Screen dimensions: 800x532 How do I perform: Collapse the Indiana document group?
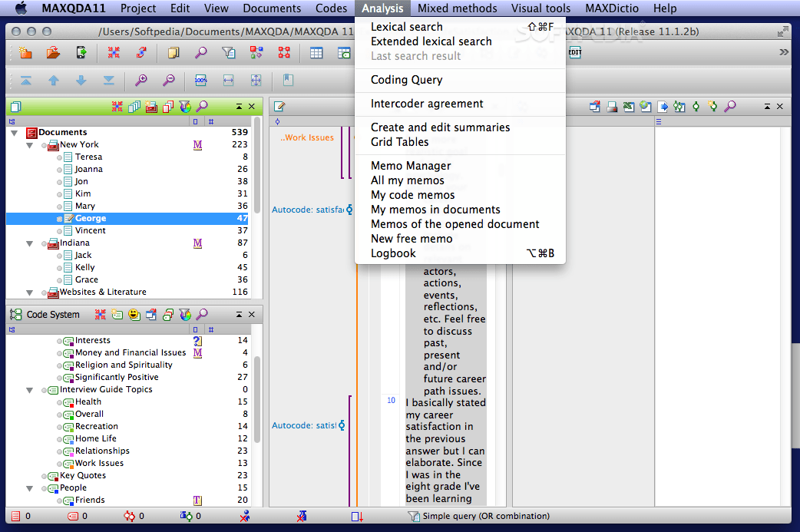click(30, 244)
